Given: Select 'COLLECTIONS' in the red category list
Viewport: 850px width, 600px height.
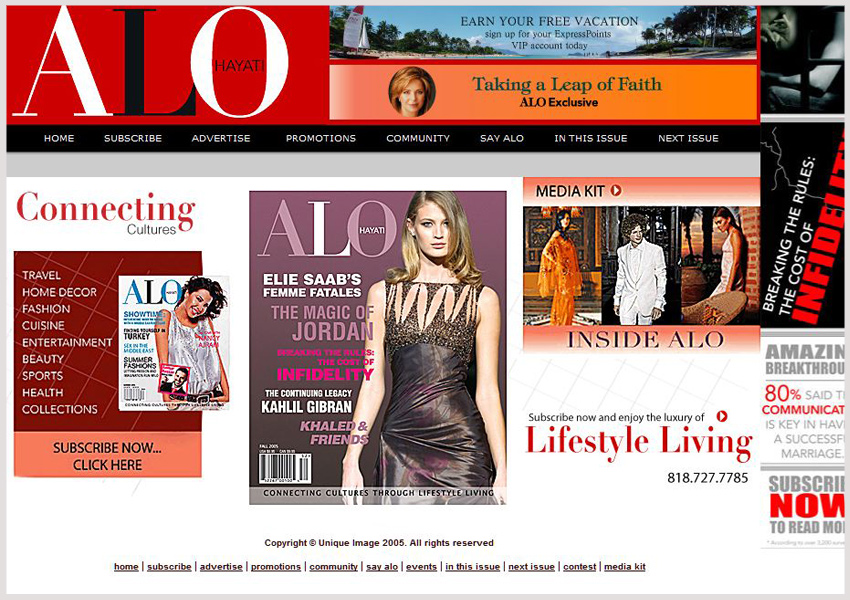Looking at the screenshot, I should (60, 409).
